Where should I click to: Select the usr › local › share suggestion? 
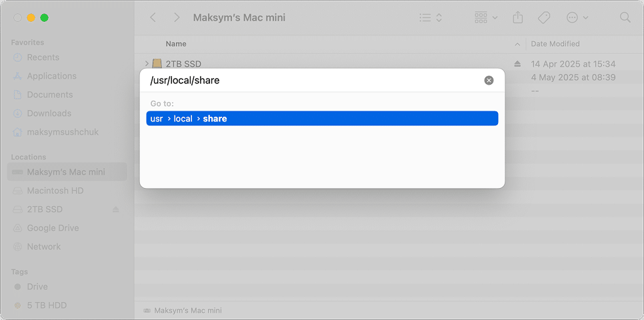tap(322, 119)
